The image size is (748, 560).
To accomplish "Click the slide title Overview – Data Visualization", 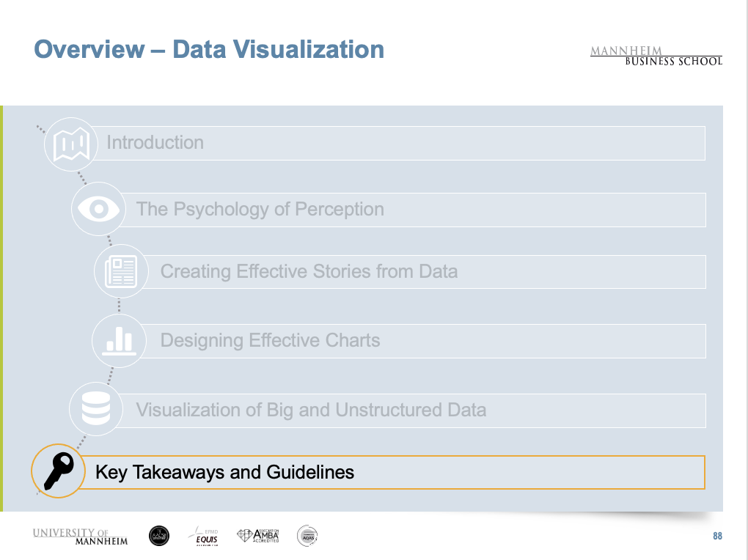I will pyautogui.click(x=209, y=50).
